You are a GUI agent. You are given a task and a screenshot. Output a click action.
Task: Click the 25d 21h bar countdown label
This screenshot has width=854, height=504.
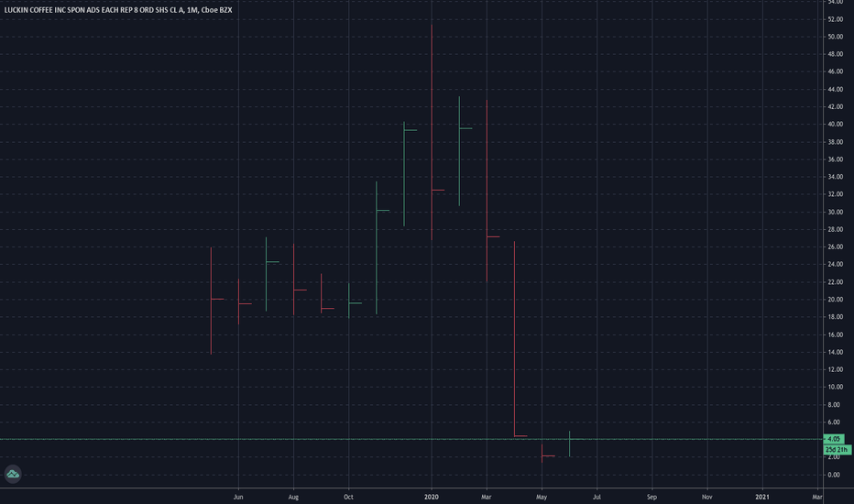pyautogui.click(x=837, y=450)
